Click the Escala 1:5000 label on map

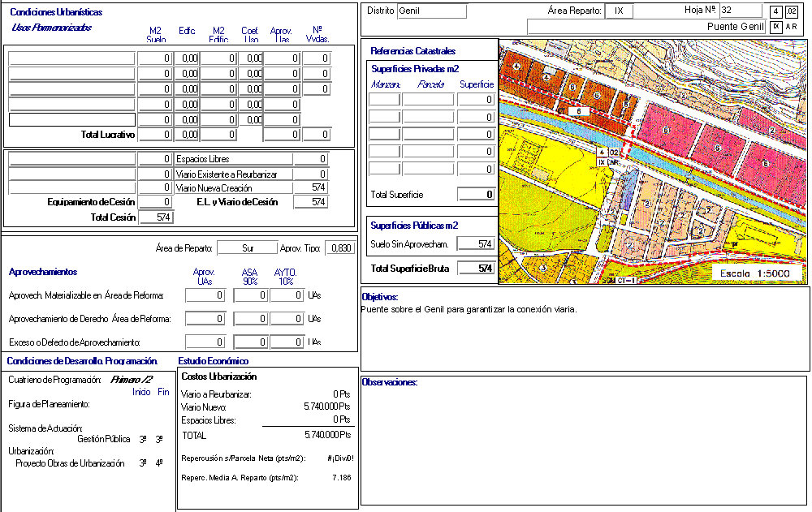point(754,273)
